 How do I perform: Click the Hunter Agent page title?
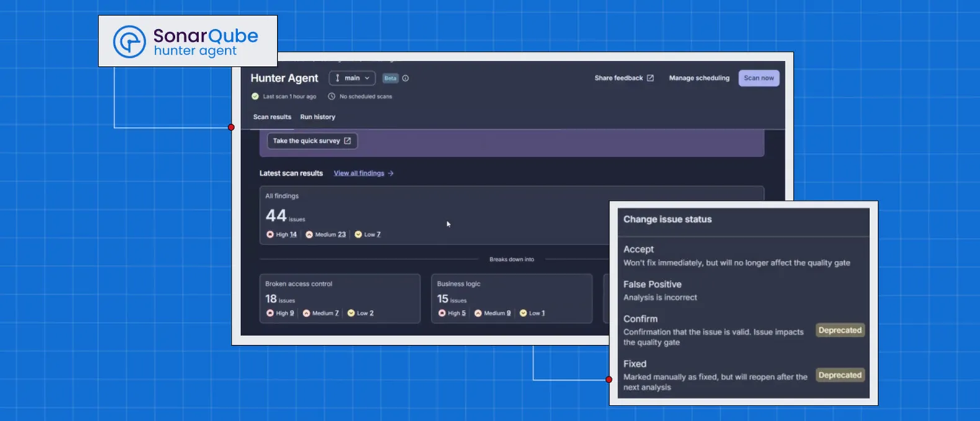click(284, 78)
